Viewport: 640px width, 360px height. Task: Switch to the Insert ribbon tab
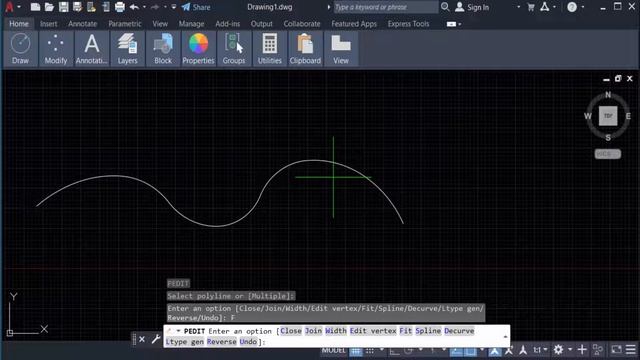49,24
